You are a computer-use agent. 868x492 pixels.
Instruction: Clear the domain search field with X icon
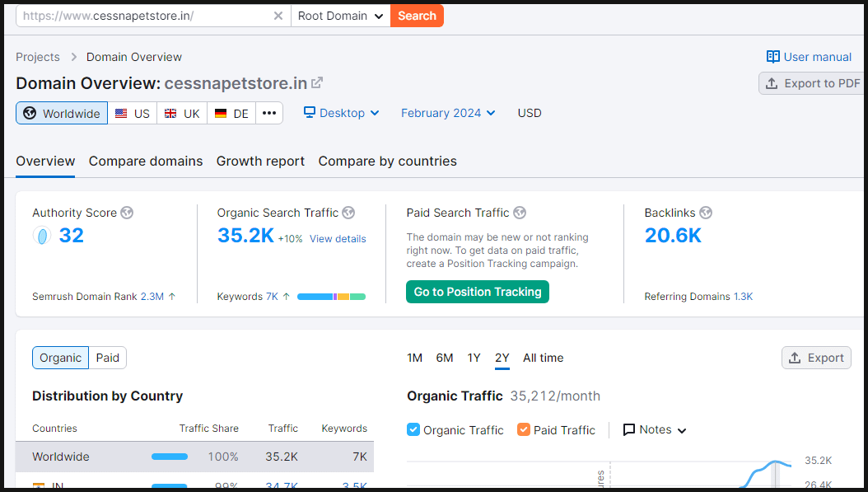pos(278,16)
